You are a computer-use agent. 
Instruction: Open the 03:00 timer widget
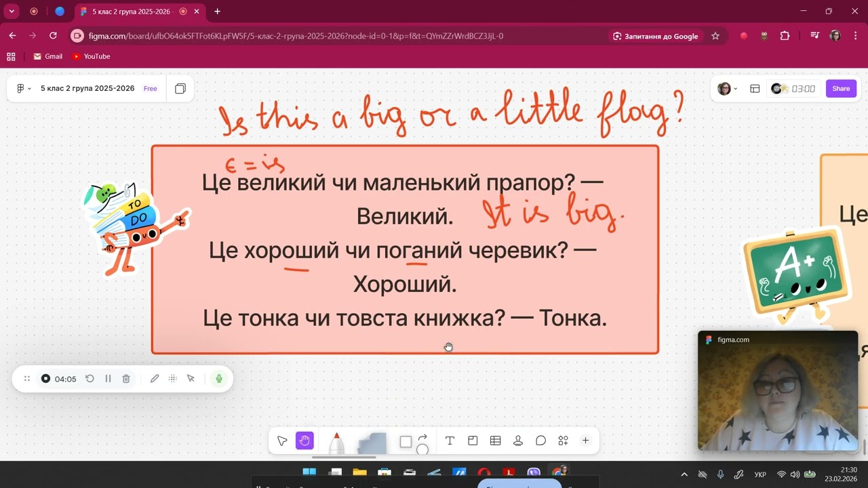click(794, 89)
